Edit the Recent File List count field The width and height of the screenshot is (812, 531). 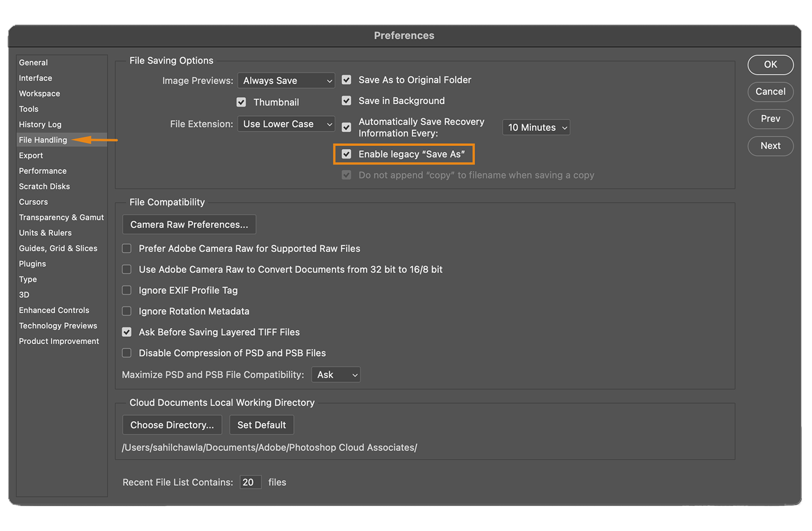[250, 482]
